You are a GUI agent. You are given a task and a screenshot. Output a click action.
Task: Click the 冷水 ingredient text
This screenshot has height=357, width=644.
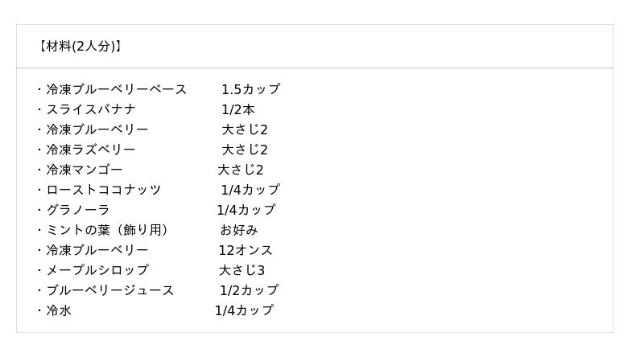(x=58, y=310)
